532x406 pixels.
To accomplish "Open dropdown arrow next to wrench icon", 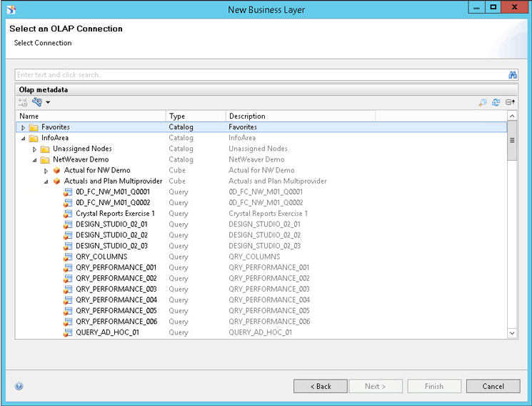I will click(x=48, y=103).
